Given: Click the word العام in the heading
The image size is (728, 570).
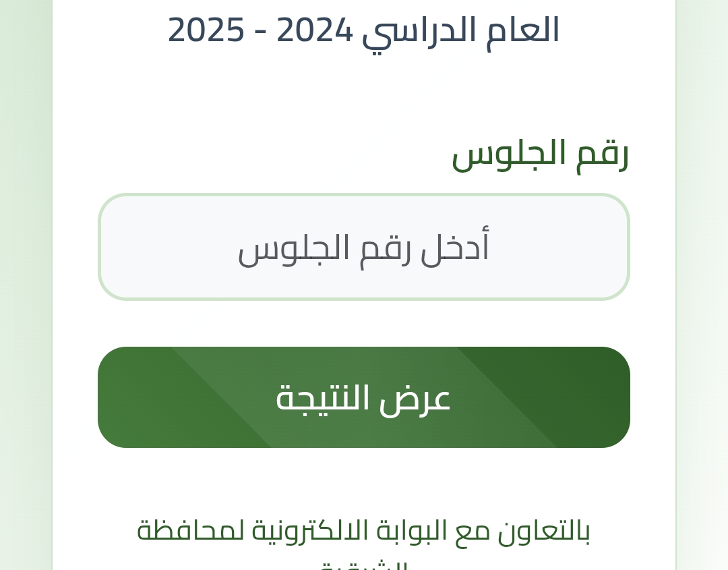Looking at the screenshot, I should pos(523,30).
